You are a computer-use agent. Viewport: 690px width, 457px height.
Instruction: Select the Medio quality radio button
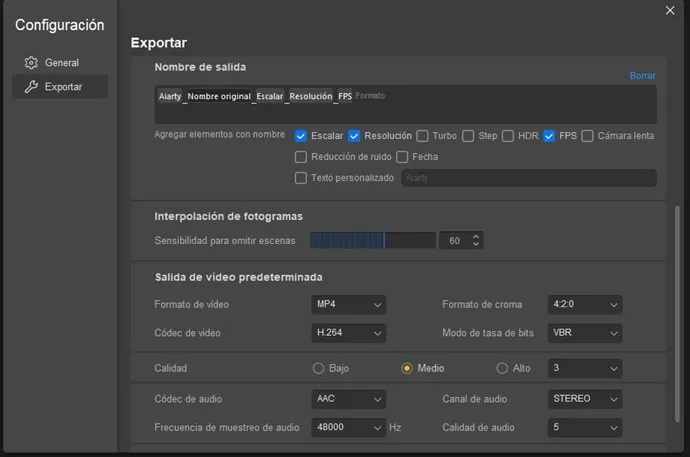(407, 368)
